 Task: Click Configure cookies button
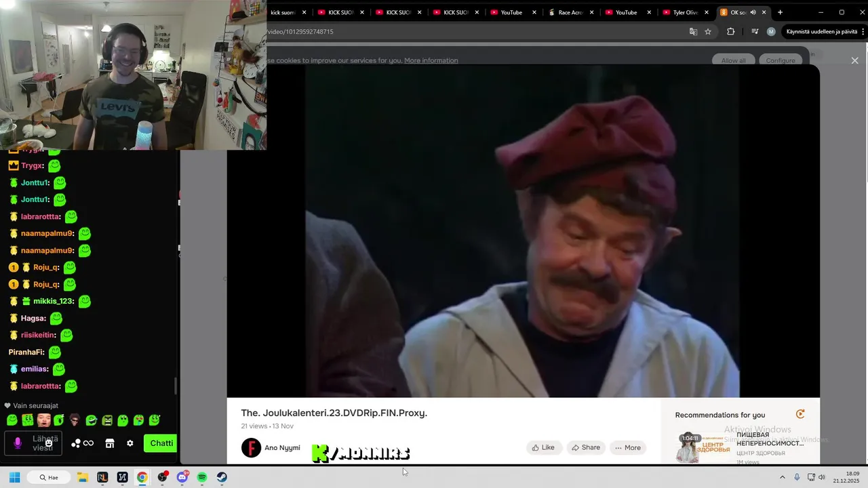coord(781,60)
